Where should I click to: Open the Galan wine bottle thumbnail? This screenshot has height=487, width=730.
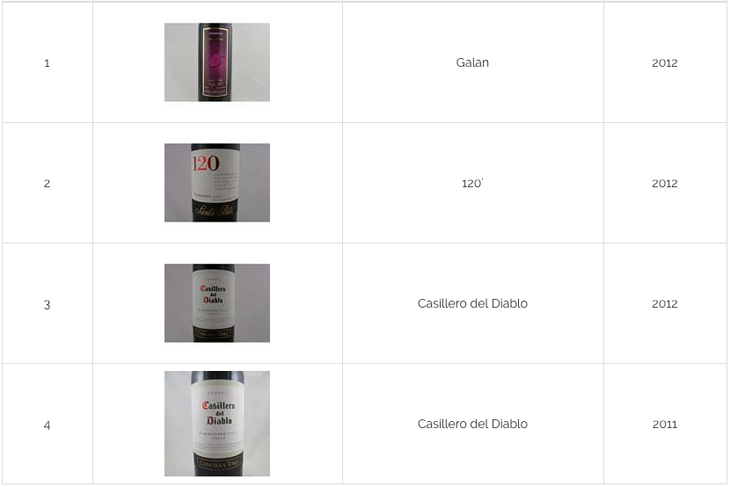[217, 62]
